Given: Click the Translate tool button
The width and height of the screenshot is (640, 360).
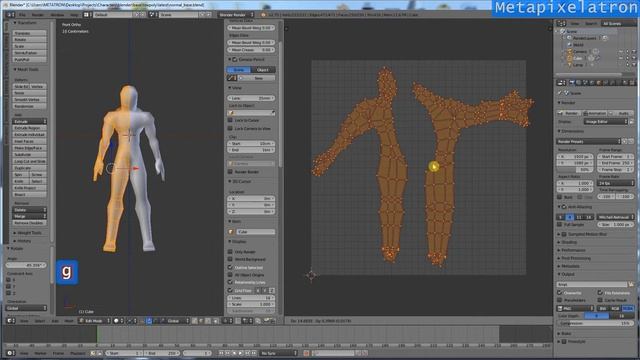Looking at the screenshot, I should click(29, 33).
